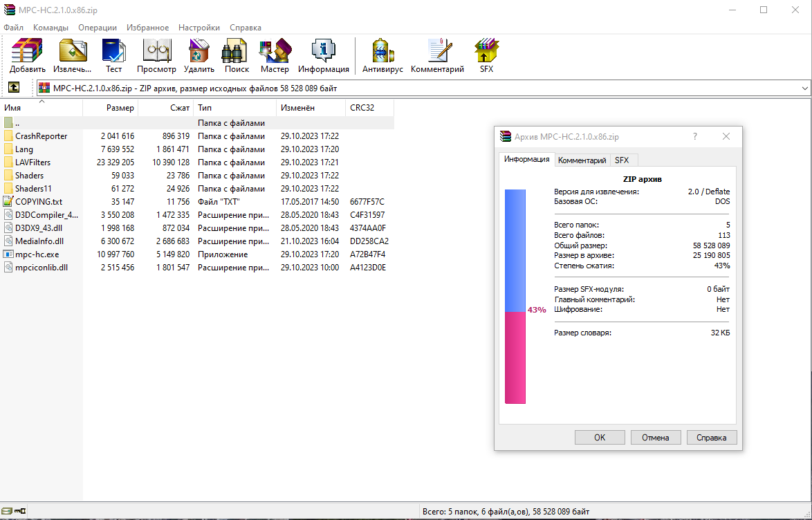This screenshot has width=812, height=520.
Task: Click the Удалить toolbar icon
Action: pos(199,55)
